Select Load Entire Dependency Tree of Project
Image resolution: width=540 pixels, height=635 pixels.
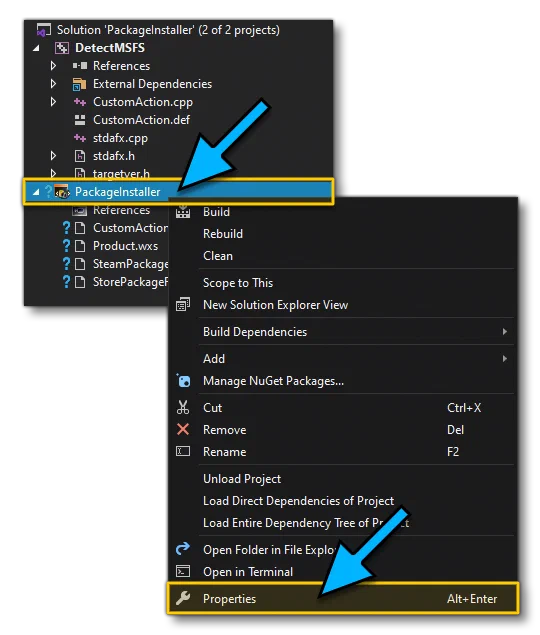coord(344,522)
